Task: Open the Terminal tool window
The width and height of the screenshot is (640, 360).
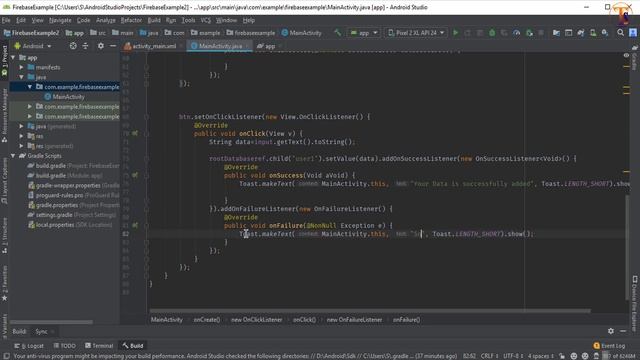Action: click(x=99, y=346)
